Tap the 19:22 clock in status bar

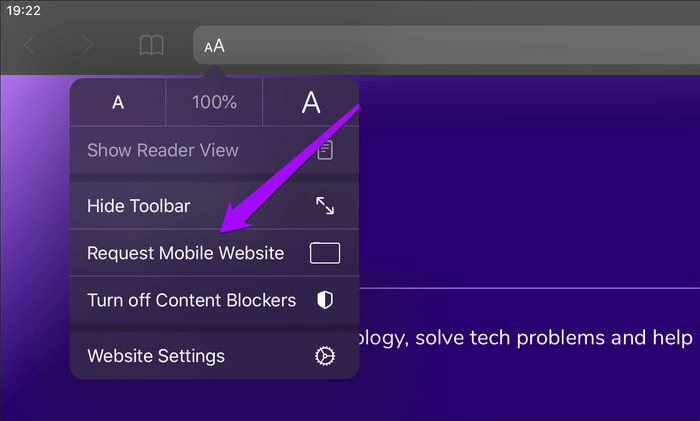click(24, 10)
